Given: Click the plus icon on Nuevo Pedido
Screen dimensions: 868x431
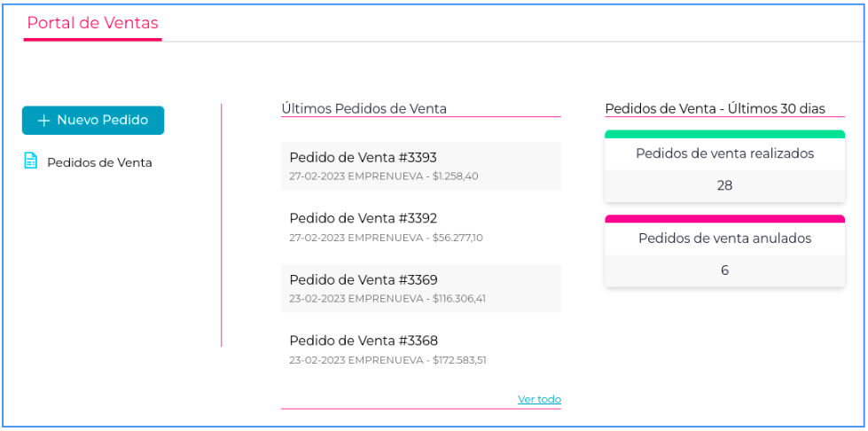Looking at the screenshot, I should (x=43, y=121).
